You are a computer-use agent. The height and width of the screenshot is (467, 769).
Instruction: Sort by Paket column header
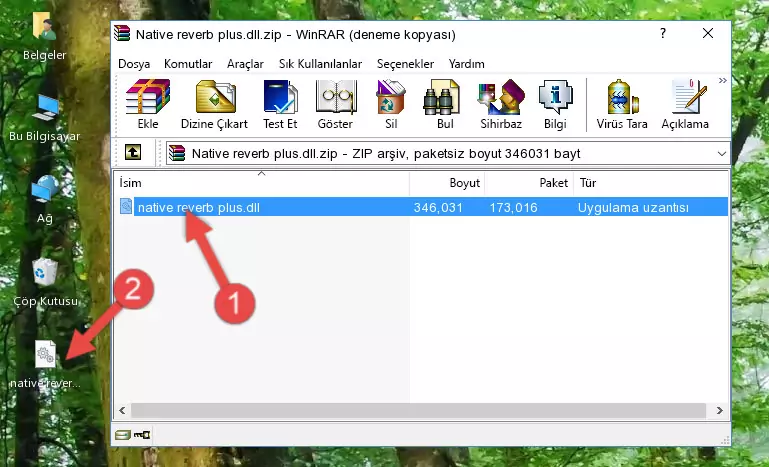point(529,183)
